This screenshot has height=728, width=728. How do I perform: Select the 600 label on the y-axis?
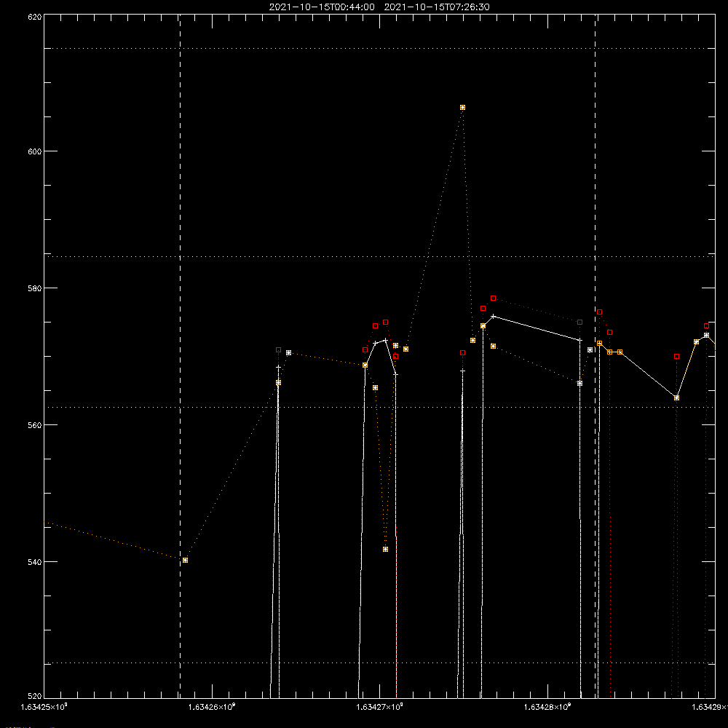pos(35,151)
